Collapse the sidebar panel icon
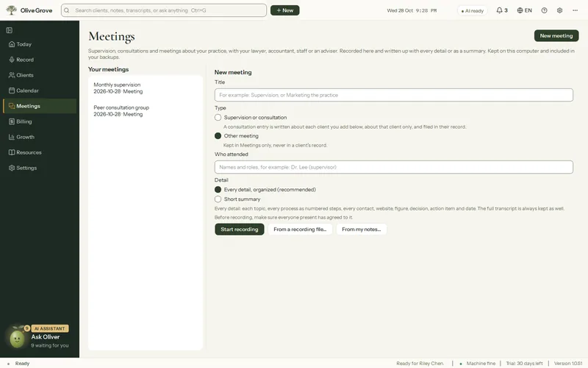This screenshot has width=588, height=368. coord(10,30)
